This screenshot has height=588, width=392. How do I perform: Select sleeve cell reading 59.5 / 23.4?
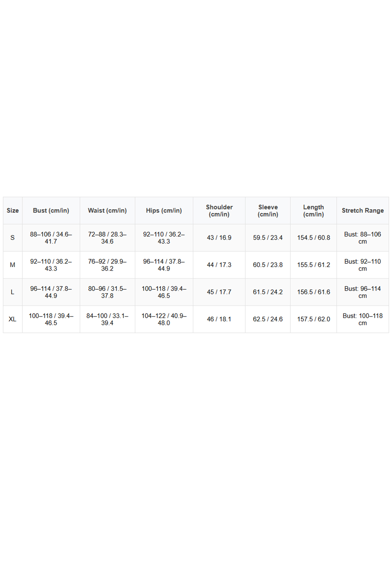click(268, 238)
